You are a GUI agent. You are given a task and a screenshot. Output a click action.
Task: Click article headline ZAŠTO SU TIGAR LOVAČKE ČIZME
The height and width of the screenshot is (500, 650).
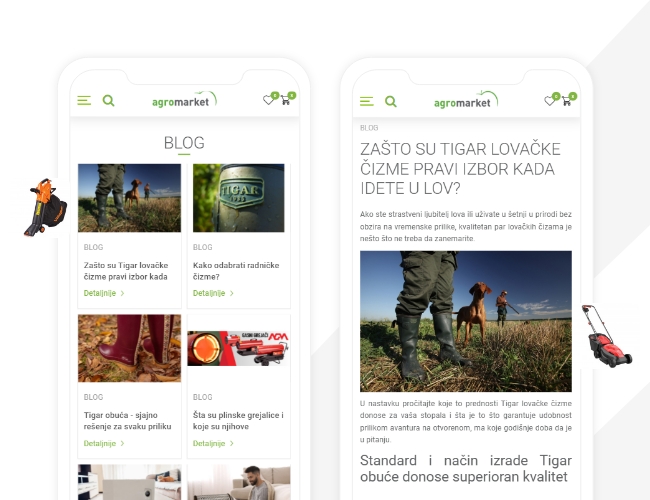pyautogui.click(x=460, y=168)
